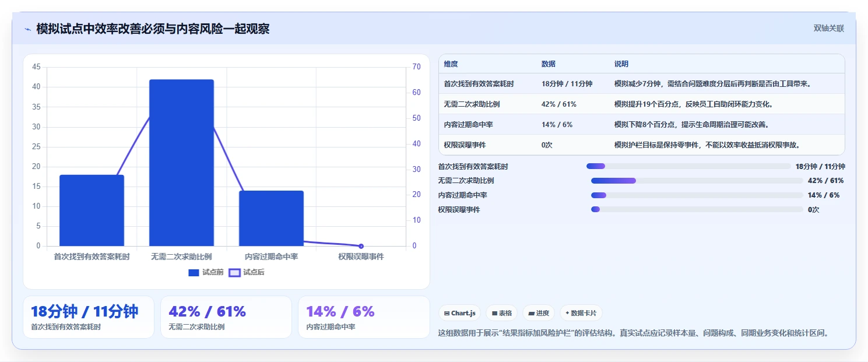The width and height of the screenshot is (868, 362).
Task: Click the 进度 tag chip
Action: click(x=539, y=313)
